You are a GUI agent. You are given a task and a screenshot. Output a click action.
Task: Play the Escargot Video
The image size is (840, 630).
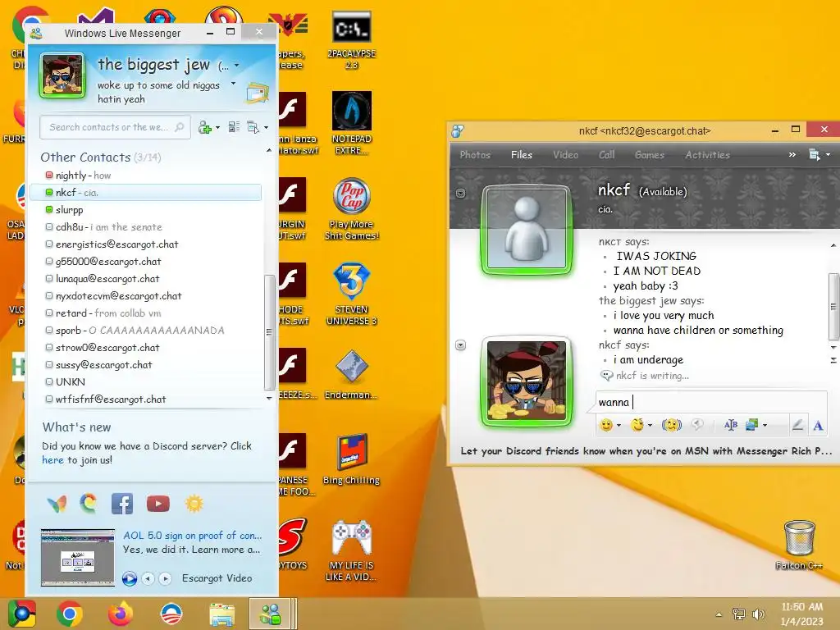(x=129, y=578)
